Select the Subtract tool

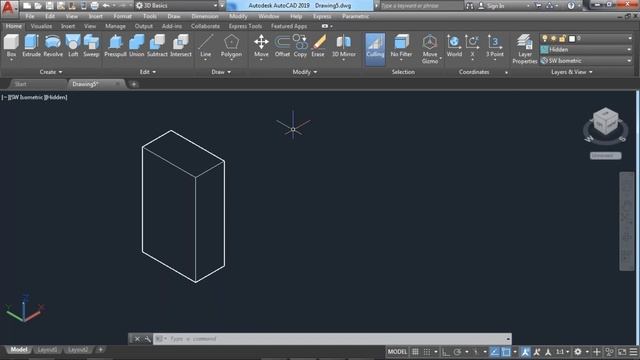tap(157, 46)
